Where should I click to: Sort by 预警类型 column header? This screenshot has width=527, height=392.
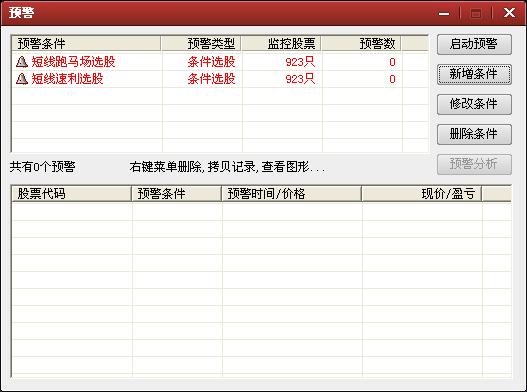[201, 43]
